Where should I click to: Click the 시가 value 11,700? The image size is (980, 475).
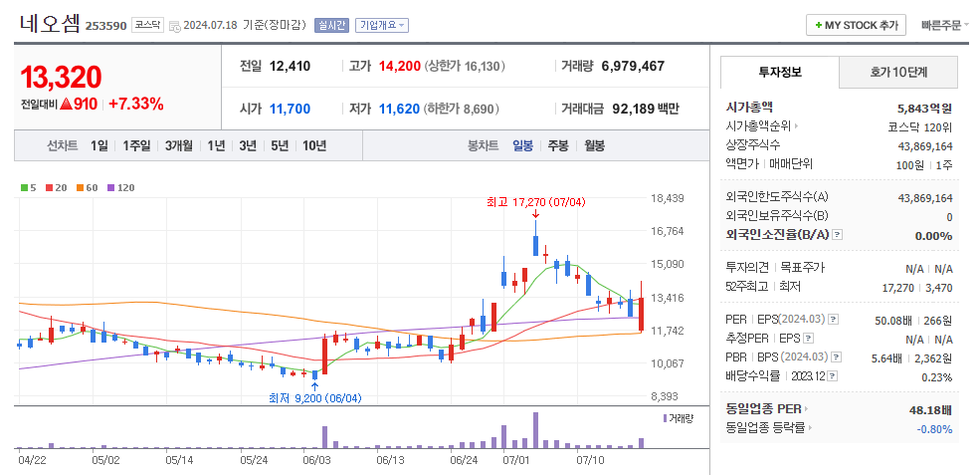coord(290,109)
